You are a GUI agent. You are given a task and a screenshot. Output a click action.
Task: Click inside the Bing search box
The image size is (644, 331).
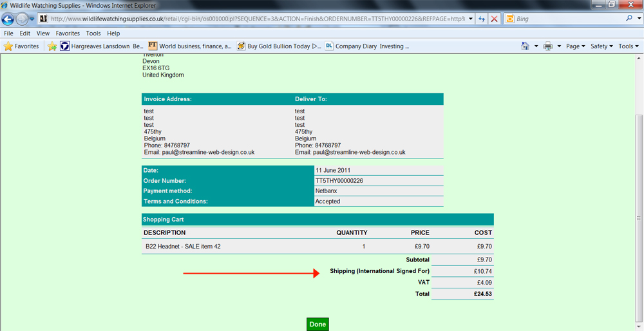click(x=567, y=19)
